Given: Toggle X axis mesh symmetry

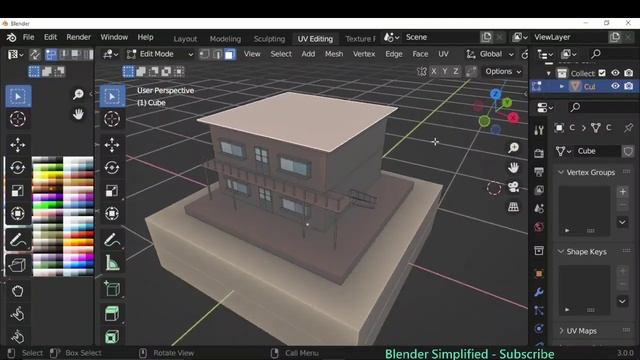Looking at the screenshot, I should [434, 71].
